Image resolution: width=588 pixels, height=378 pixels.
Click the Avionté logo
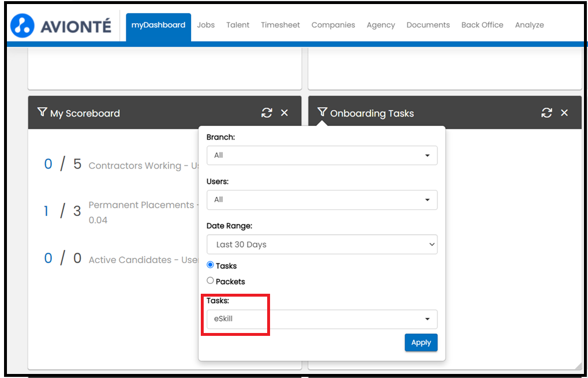click(61, 26)
